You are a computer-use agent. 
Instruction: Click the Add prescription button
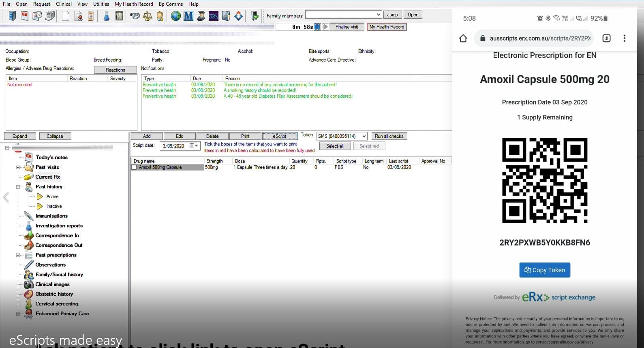click(x=147, y=136)
